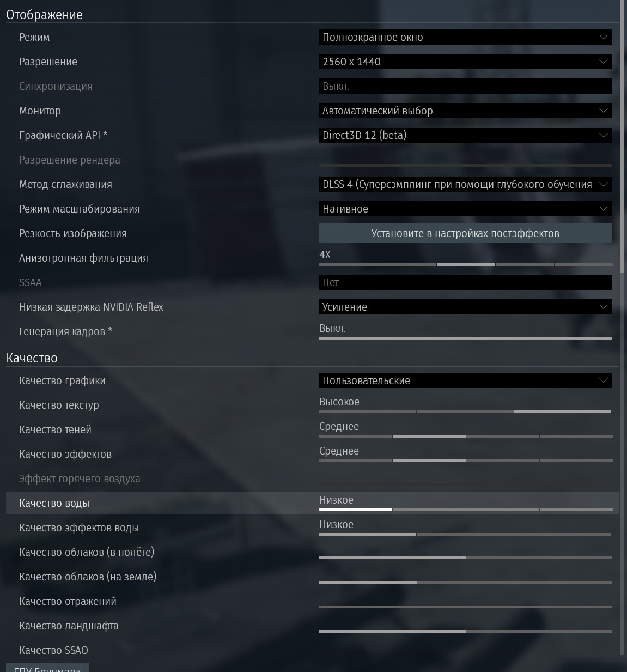Image resolution: width=627 pixels, height=672 pixels.
Task: Open the NVIDIA Reflex dropdown set to Усиление
Action: click(x=465, y=307)
